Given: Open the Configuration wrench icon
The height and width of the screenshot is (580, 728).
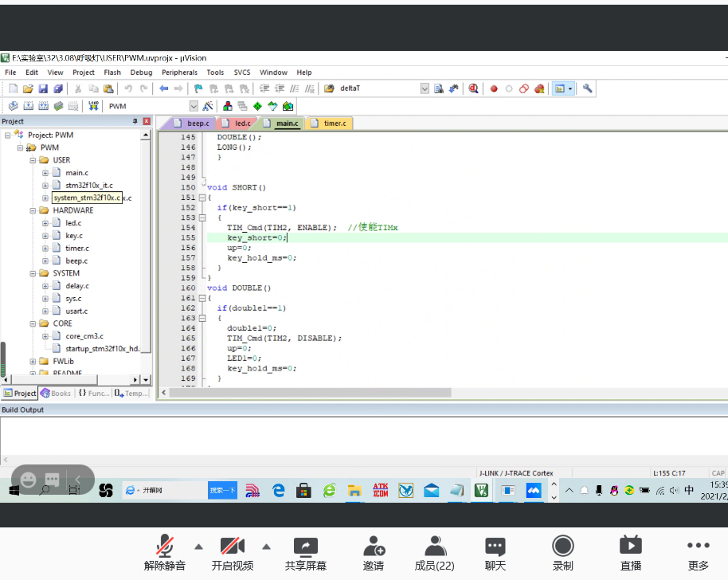Looking at the screenshot, I should click(x=588, y=88).
